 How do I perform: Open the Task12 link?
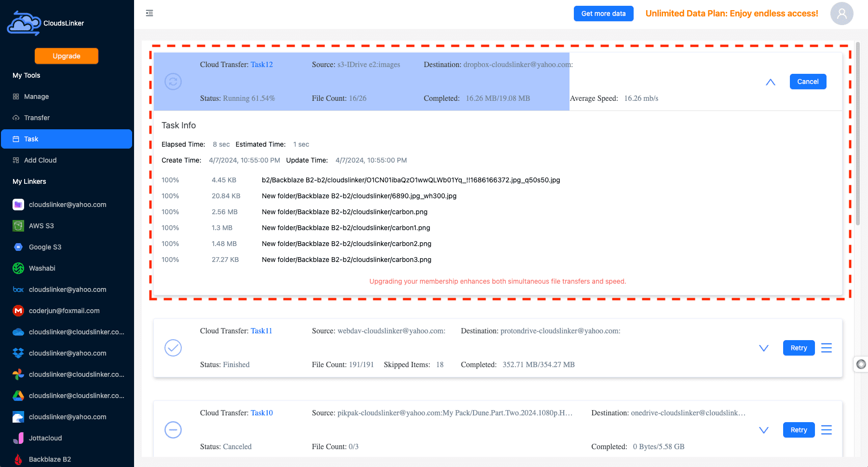[262, 65]
